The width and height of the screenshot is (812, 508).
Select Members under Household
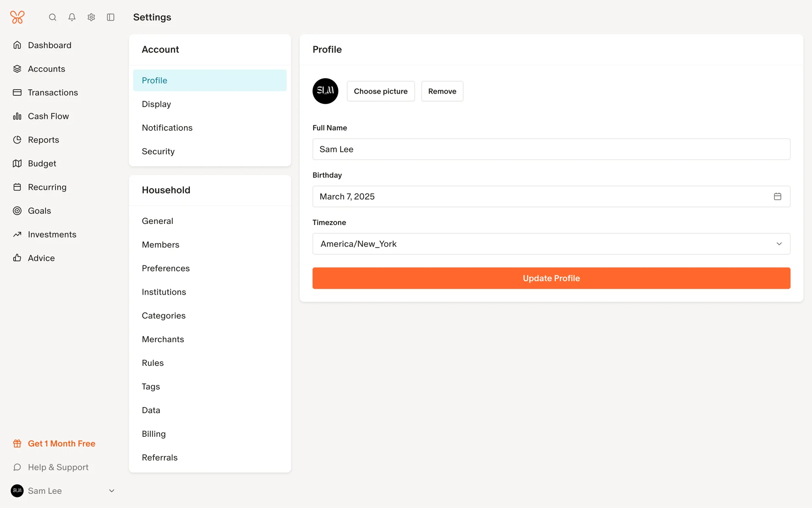click(161, 245)
